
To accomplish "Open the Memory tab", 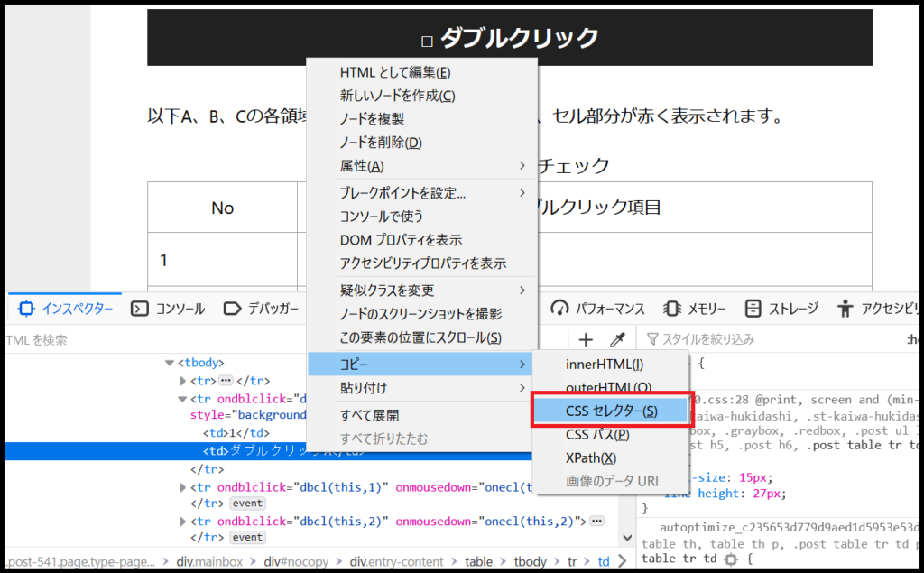I will [695, 309].
